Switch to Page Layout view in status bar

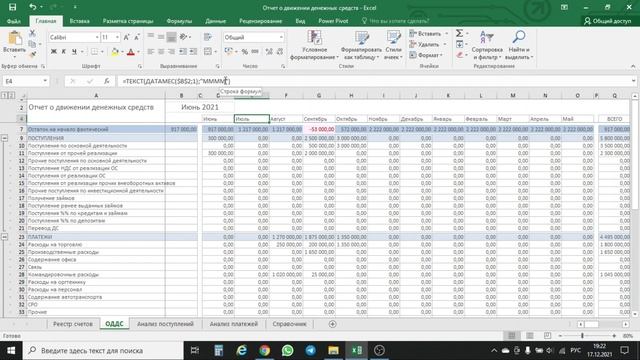tap(529, 336)
